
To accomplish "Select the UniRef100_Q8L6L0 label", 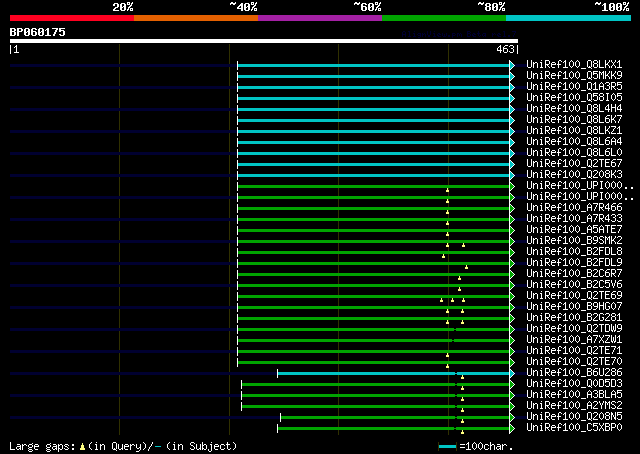I will 574,153.
